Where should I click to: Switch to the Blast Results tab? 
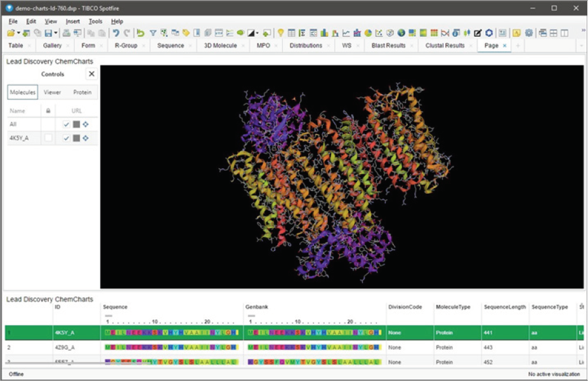[388, 46]
